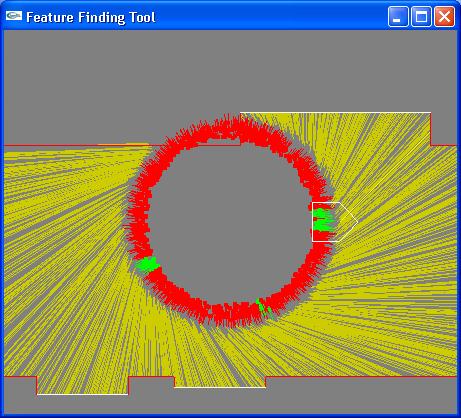Click the green patch at ring's lower-left
The image size is (461, 418).
click(148, 264)
